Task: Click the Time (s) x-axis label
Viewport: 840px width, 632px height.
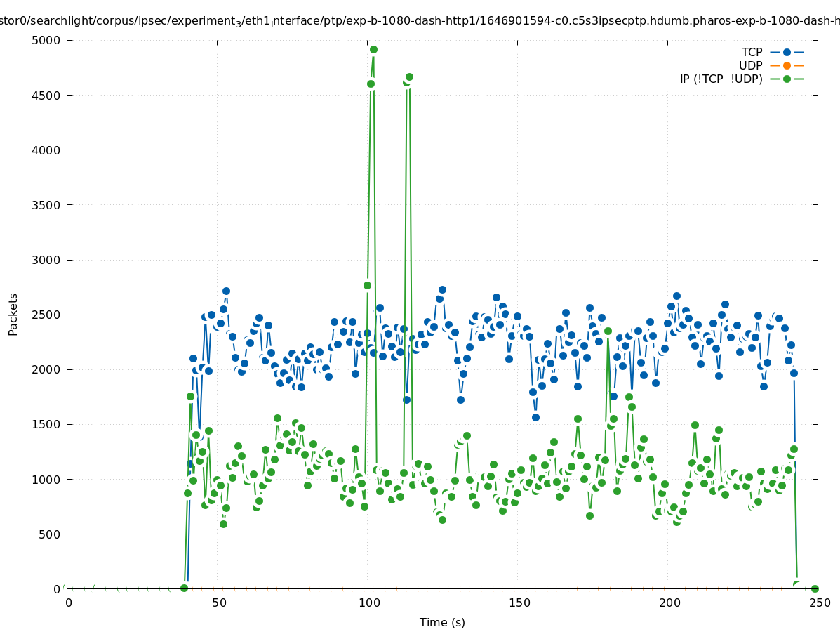Action: click(x=442, y=622)
